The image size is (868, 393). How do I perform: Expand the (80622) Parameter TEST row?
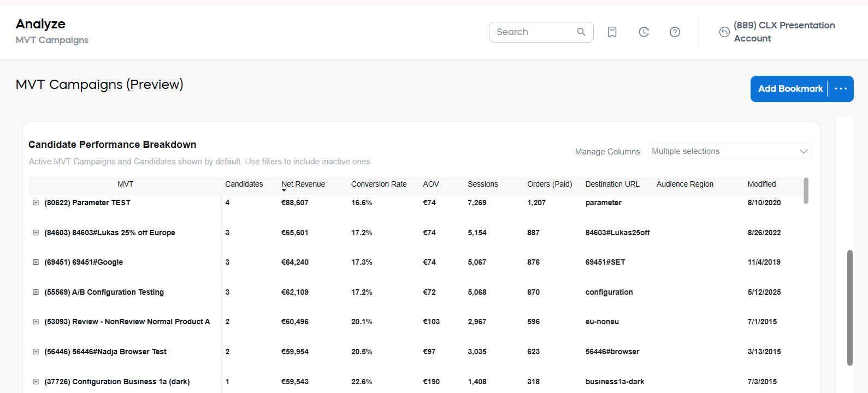36,203
